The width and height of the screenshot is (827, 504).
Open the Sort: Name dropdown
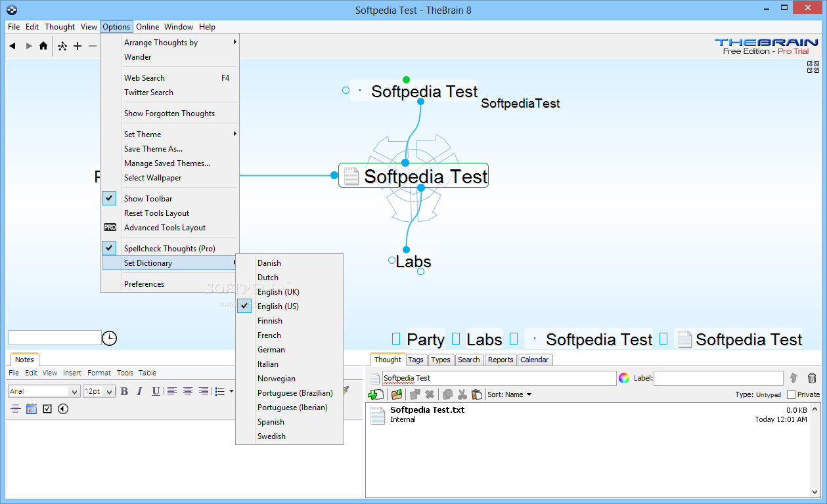point(509,394)
